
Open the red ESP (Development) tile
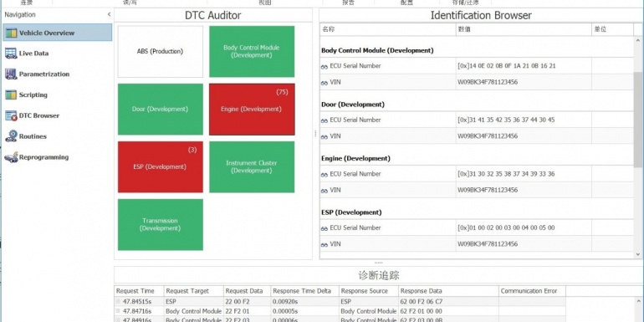pos(161,167)
